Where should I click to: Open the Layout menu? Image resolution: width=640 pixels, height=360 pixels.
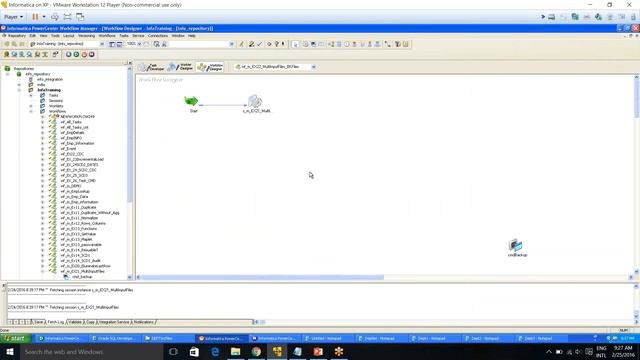[x=69, y=36]
